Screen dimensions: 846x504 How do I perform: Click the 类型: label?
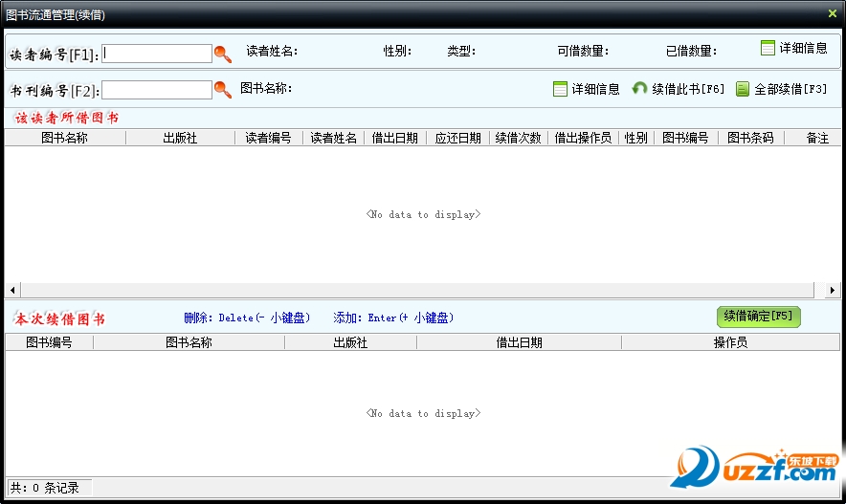pos(461,52)
